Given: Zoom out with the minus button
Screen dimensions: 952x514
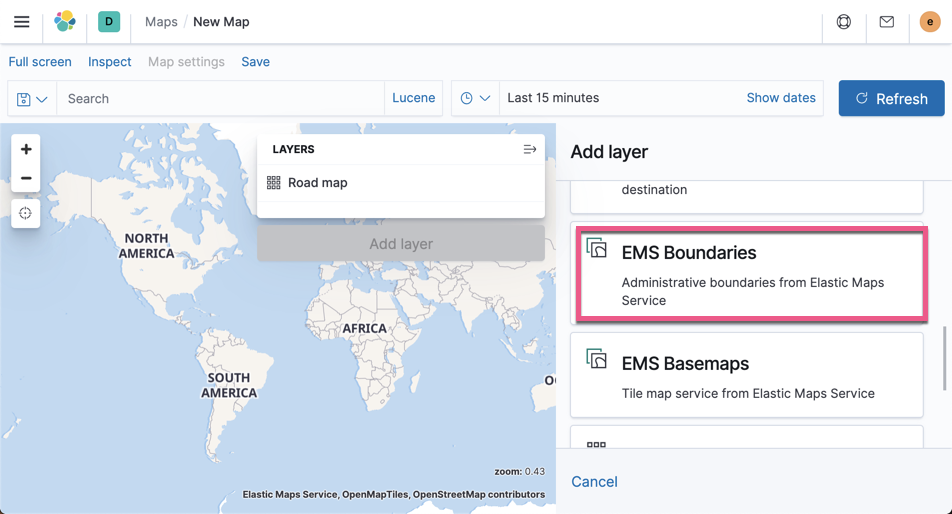Looking at the screenshot, I should [26, 178].
